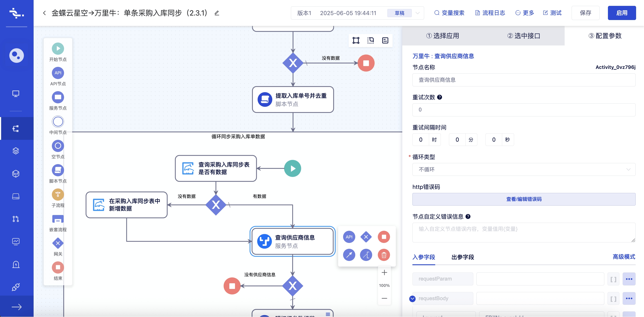The height and width of the screenshot is (317, 644).
Task: Click array bracket toggle for requestBody
Action: pos(613,299)
